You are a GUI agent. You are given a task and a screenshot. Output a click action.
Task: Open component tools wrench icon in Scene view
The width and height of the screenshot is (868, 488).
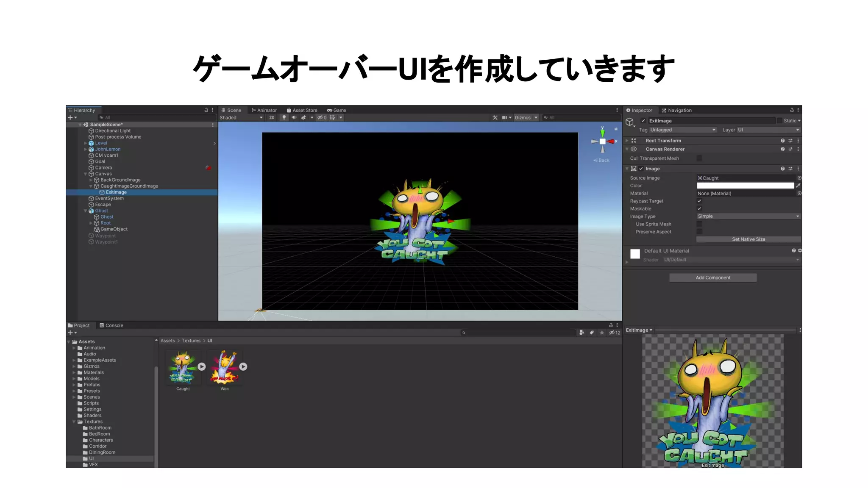(495, 118)
